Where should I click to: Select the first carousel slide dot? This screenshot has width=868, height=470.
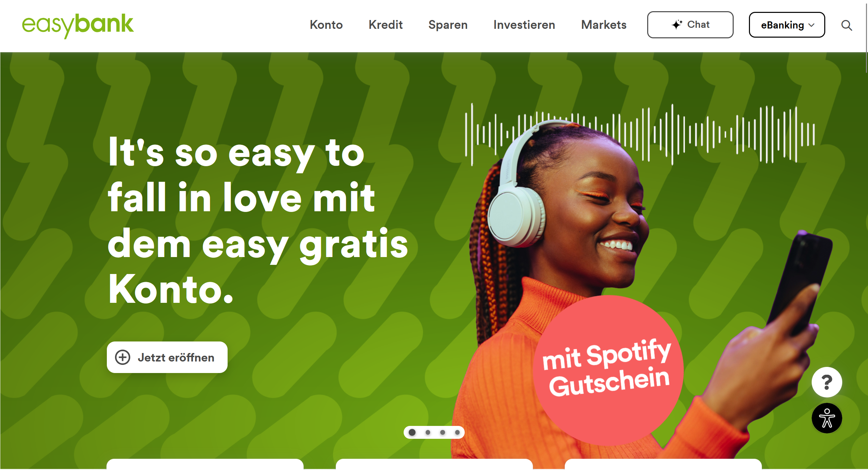(412, 432)
